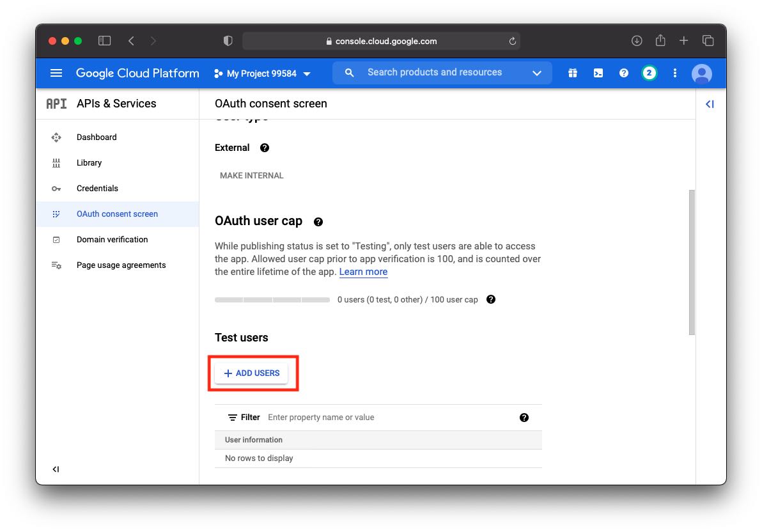Click the Library sidebar icon
Viewport: 762px width, 532px height.
tap(56, 163)
